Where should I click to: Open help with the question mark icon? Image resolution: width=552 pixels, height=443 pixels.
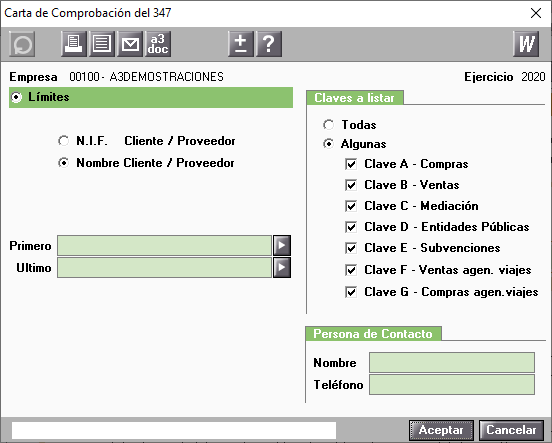[x=269, y=44]
